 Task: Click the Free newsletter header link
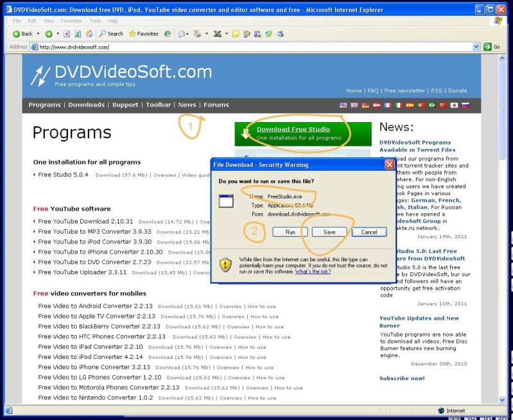click(x=404, y=91)
